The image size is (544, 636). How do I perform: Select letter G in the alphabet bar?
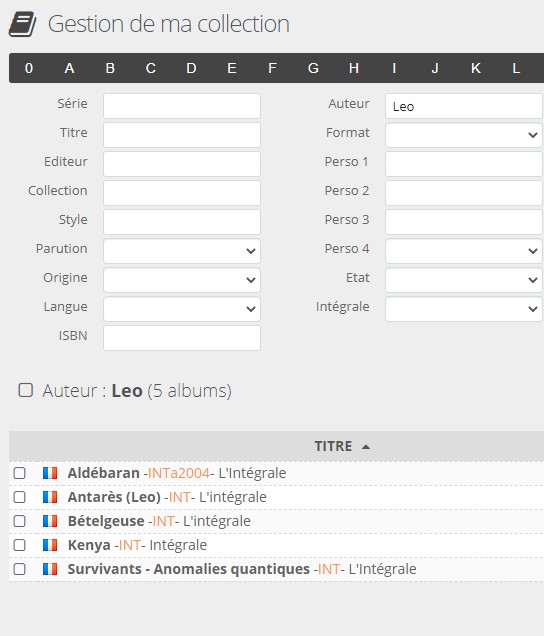(x=313, y=68)
